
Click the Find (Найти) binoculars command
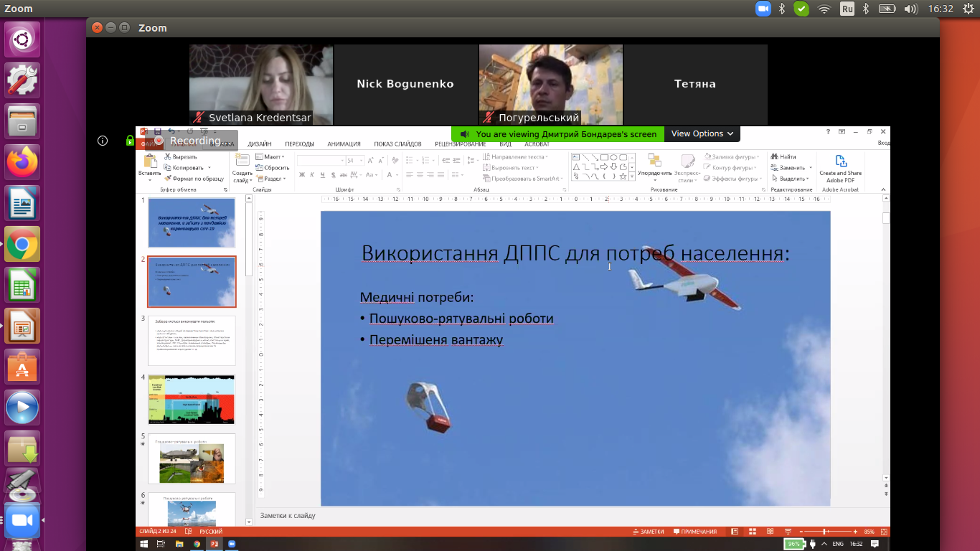click(783, 156)
